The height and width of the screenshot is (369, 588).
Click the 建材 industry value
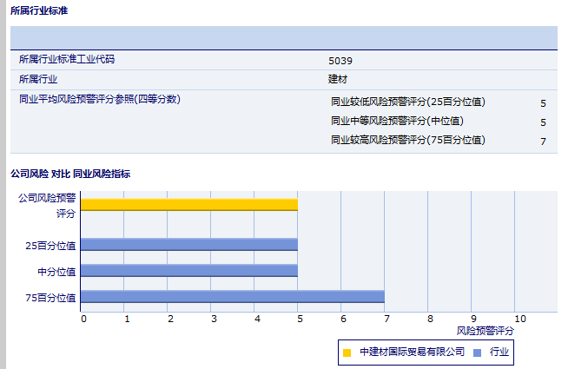[x=338, y=79]
